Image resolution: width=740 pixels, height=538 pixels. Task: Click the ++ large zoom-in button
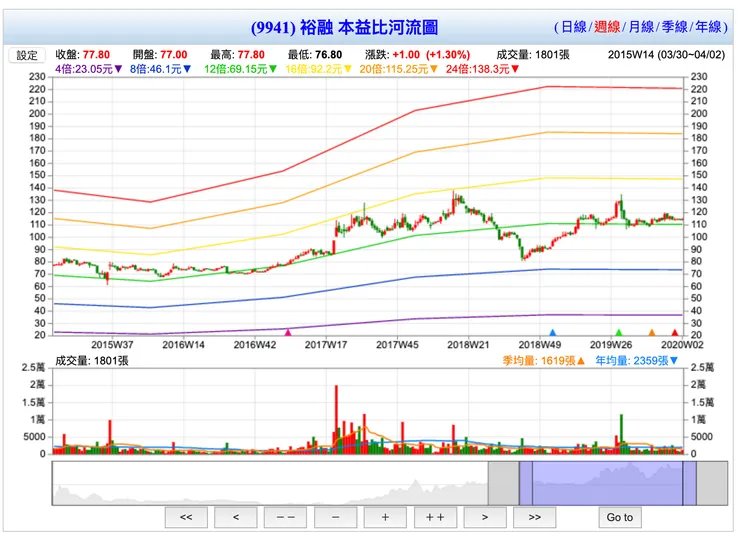pyautogui.click(x=435, y=517)
